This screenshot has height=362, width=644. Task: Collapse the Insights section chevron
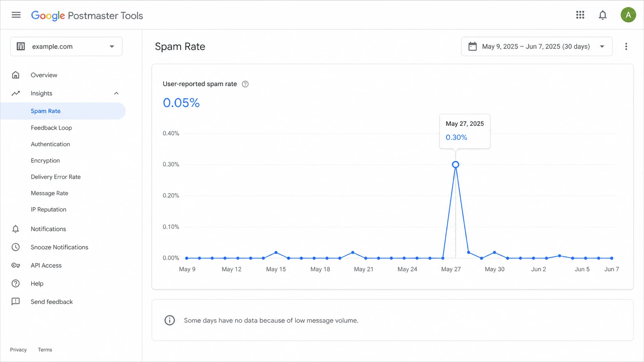coord(116,93)
